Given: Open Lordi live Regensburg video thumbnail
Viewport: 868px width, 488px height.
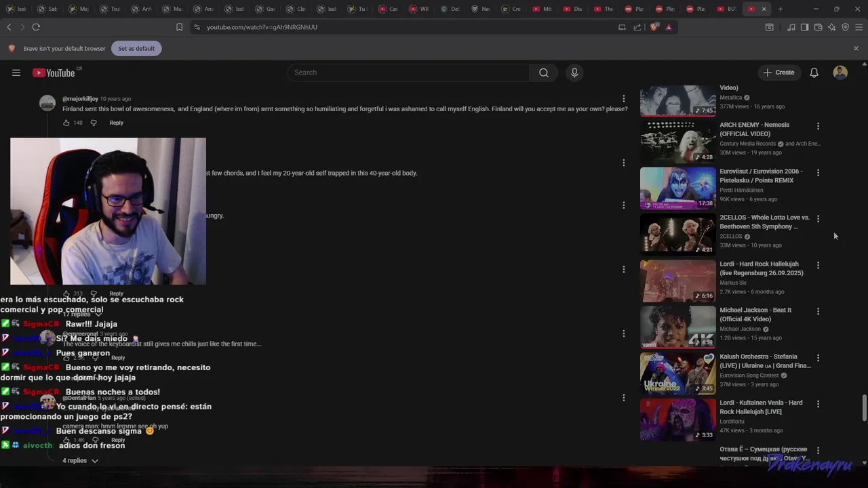Looking at the screenshot, I should (x=677, y=281).
